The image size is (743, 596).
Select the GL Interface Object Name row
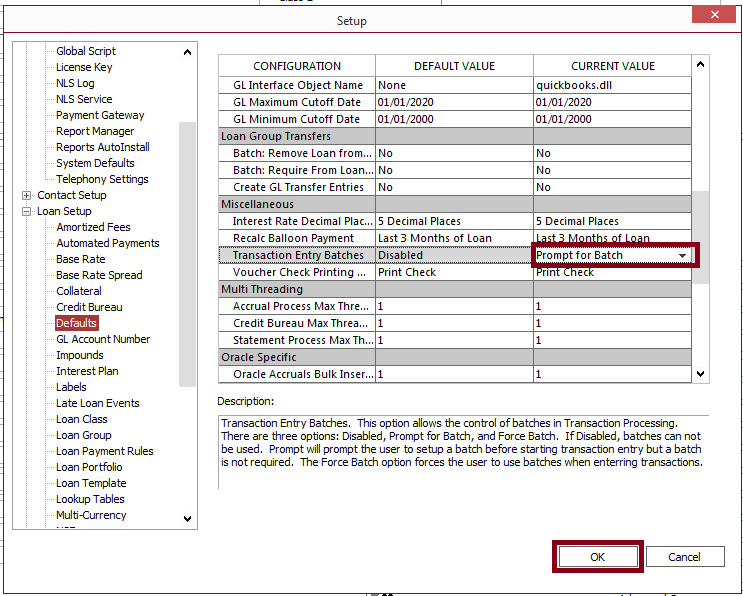pos(455,85)
